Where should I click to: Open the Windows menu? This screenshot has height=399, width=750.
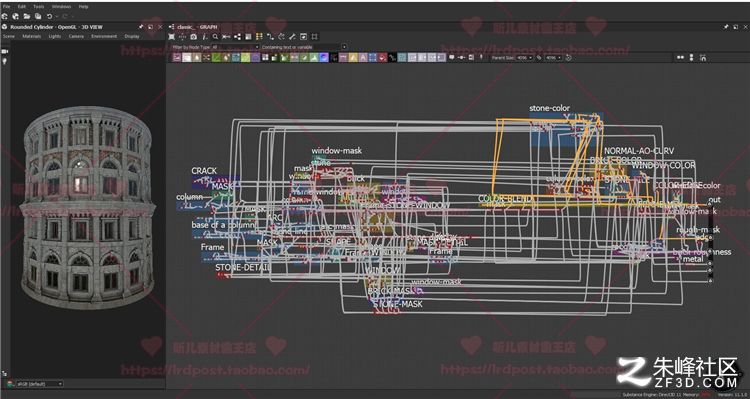point(61,7)
